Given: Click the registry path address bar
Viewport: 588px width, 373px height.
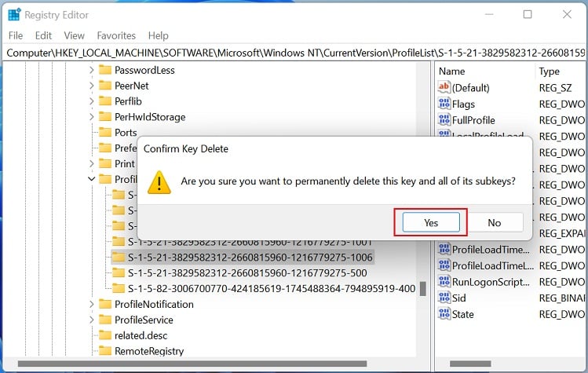Looking at the screenshot, I should (294, 53).
